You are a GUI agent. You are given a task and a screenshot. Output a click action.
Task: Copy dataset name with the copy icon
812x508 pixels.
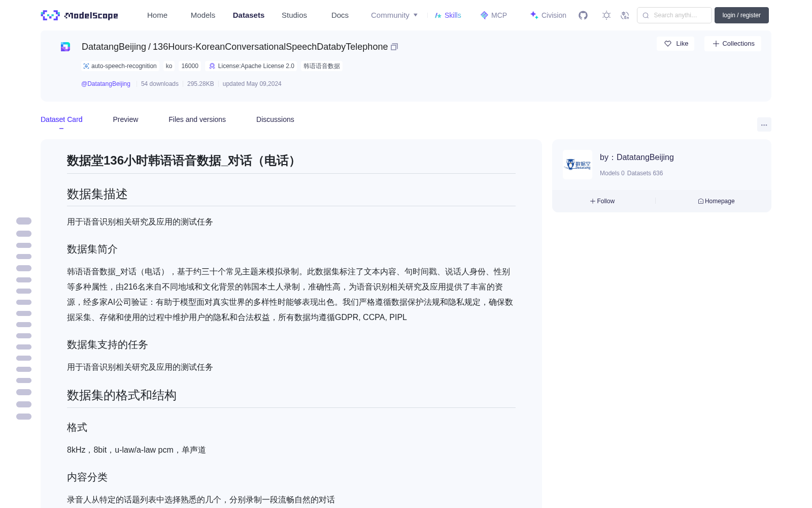pos(394,47)
